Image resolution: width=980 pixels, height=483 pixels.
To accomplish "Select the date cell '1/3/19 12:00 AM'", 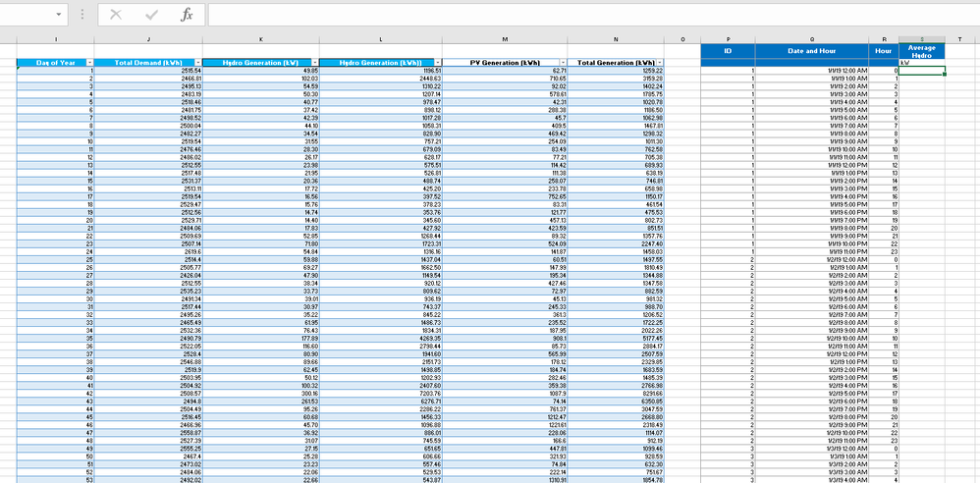I will point(811,449).
